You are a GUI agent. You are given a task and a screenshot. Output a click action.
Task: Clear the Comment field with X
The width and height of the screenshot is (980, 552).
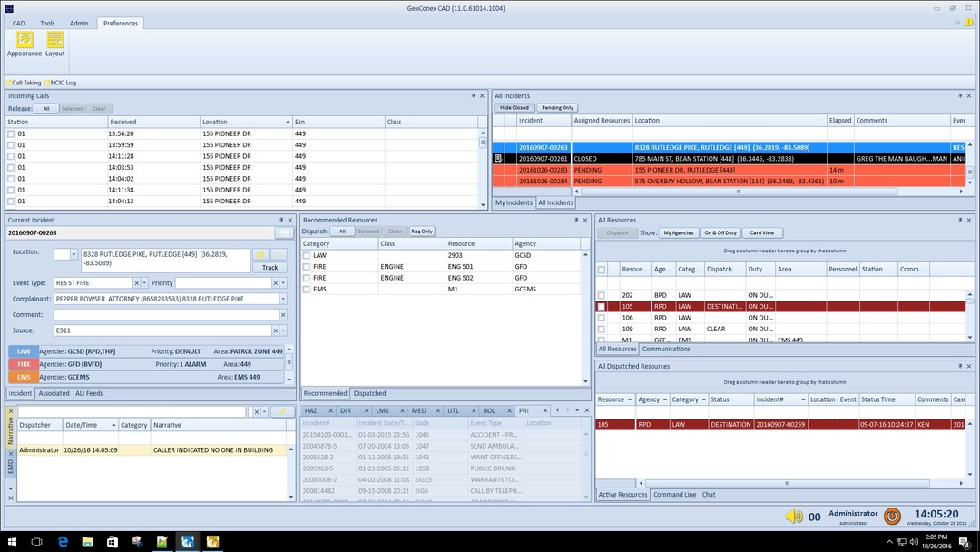click(x=283, y=314)
